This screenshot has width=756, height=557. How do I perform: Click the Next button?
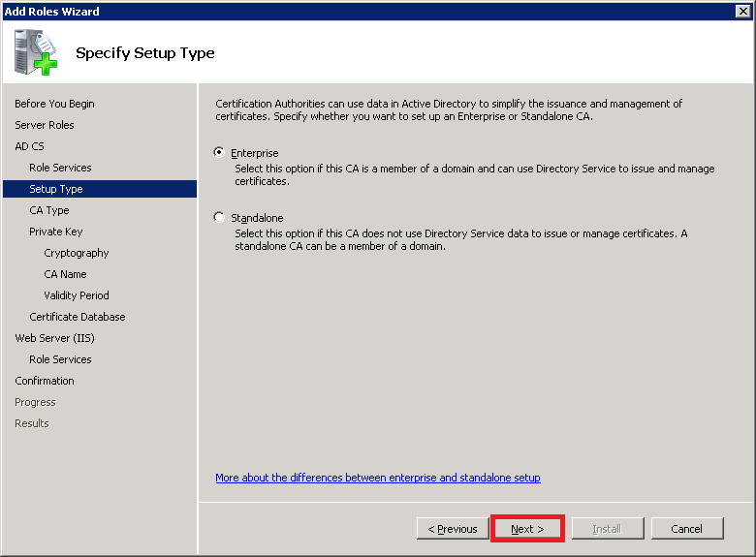click(x=527, y=529)
